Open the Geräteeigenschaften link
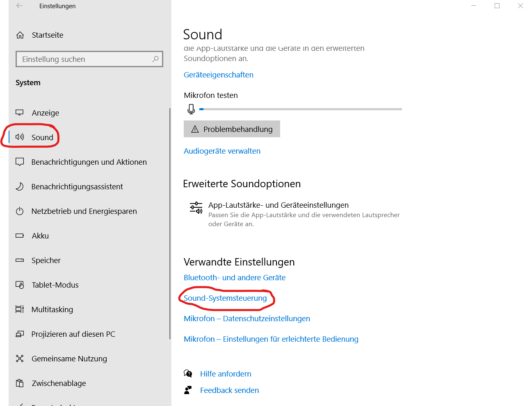Viewport: 532px width, 406px height. (x=219, y=75)
